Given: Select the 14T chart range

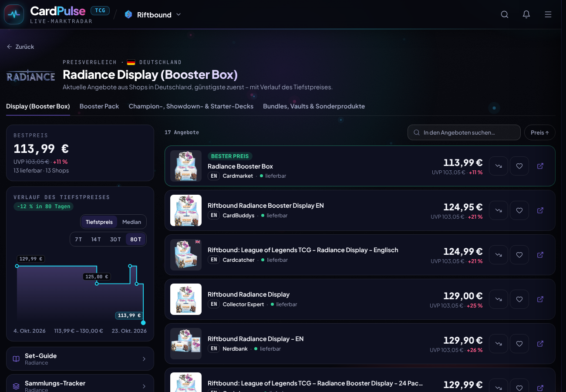Looking at the screenshot, I should pos(96,239).
